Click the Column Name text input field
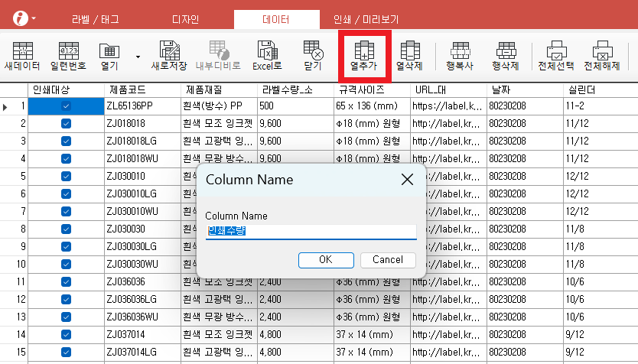This screenshot has width=638, height=364. click(x=311, y=231)
